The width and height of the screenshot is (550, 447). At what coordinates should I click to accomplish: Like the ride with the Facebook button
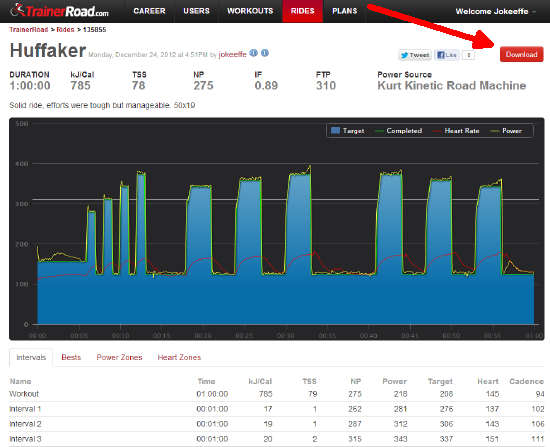coord(447,55)
